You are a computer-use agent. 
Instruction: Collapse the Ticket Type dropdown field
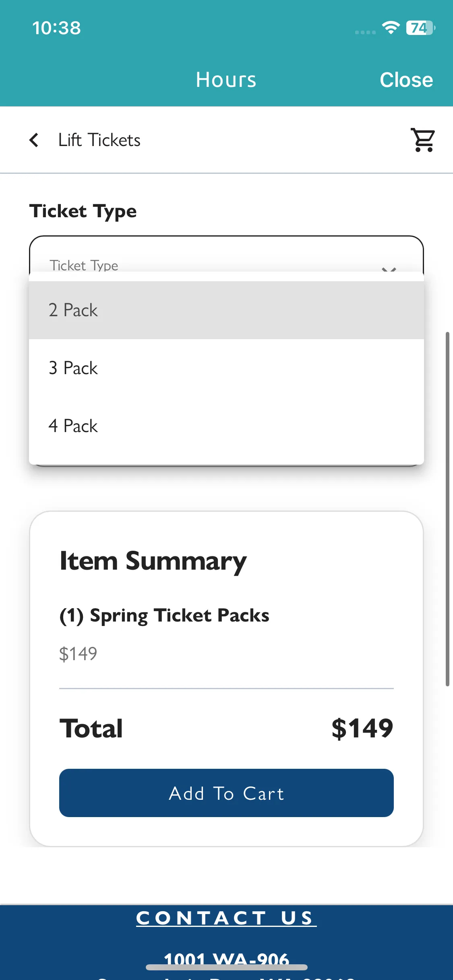226,254
